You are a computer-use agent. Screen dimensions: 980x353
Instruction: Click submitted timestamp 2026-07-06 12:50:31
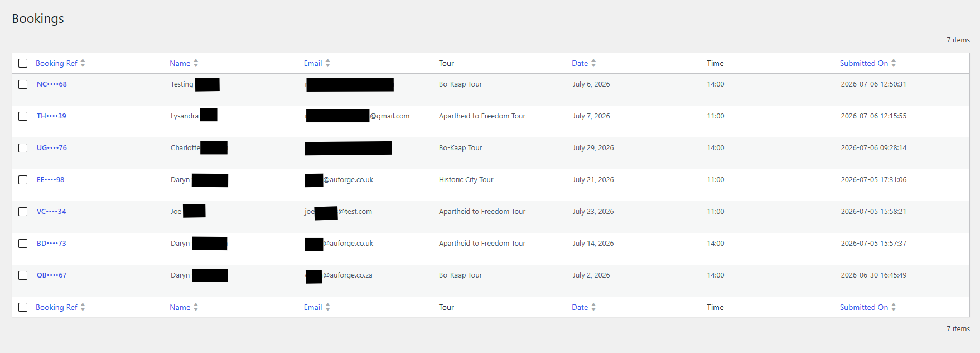[873, 84]
